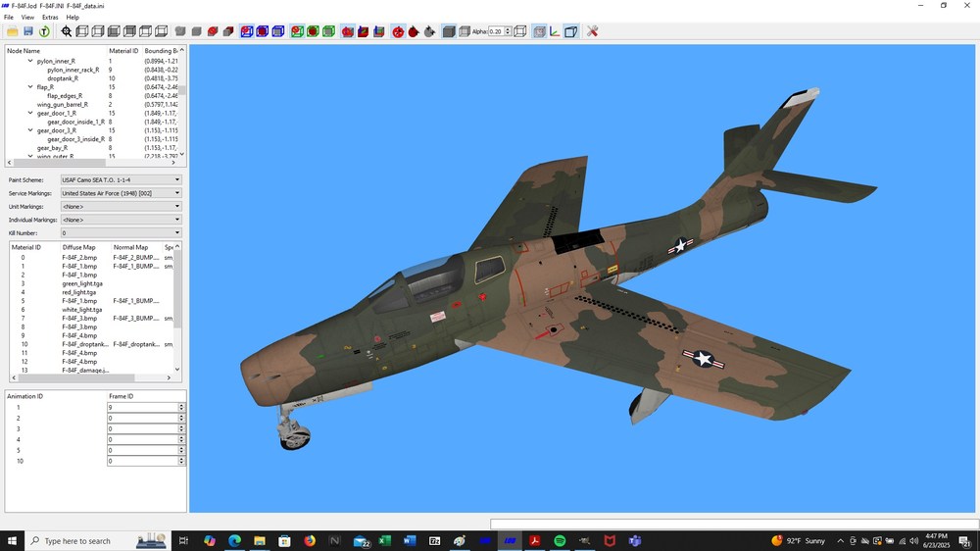Toggle the solid dark gray cube icon

click(x=448, y=31)
